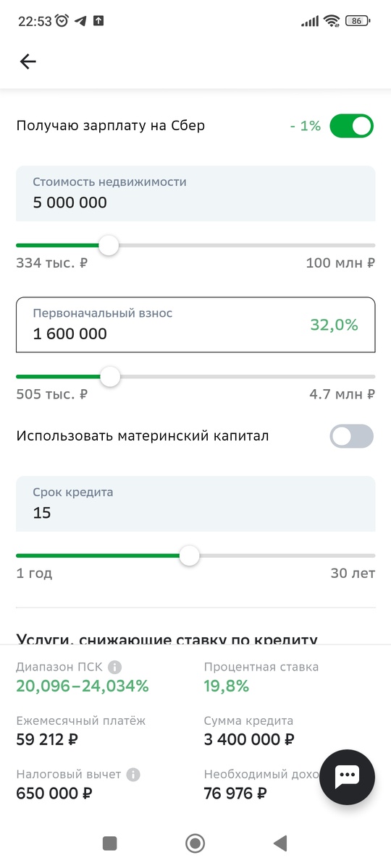The image size is (391, 868).
Task: Click the loan term slider handle
Action: coord(190,556)
